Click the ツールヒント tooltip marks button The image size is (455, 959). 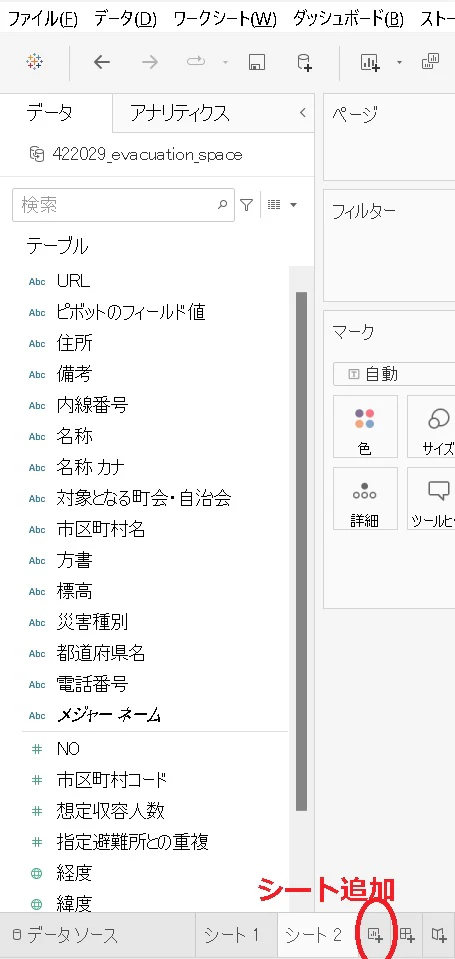[431, 498]
